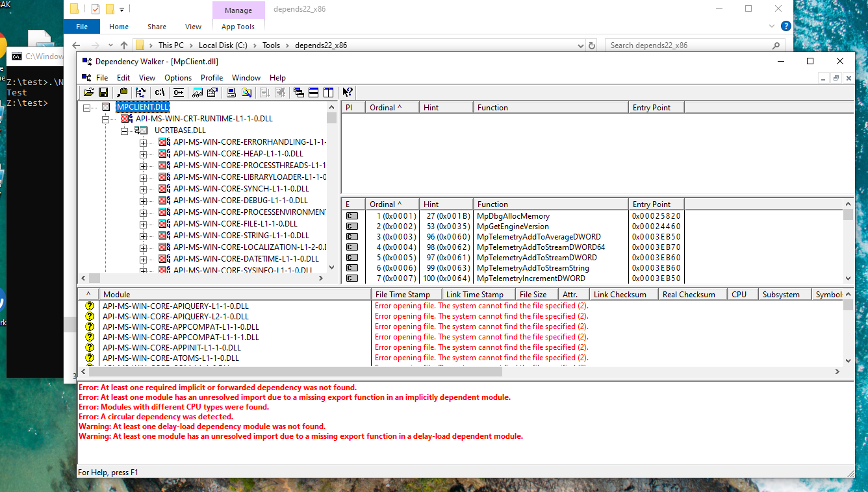Screen dimensions: 868x492
Task: Click the Copy toolbar icon
Action: coord(122,92)
